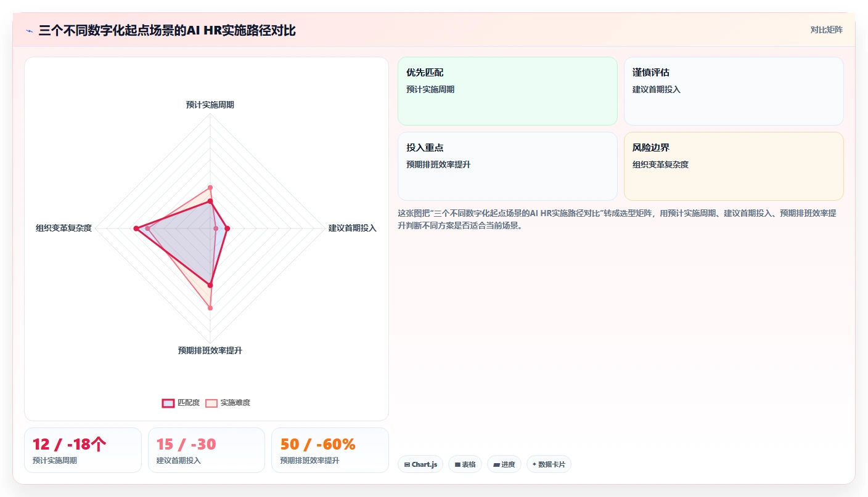This screenshot has height=497, width=868.
Task: Click the 数据卡片 tag chip
Action: [x=549, y=464]
